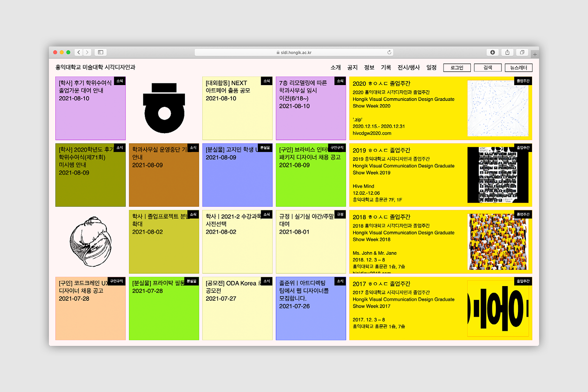This screenshot has height=392, width=588.
Task: Open the 기록 menu
Action: coord(386,68)
